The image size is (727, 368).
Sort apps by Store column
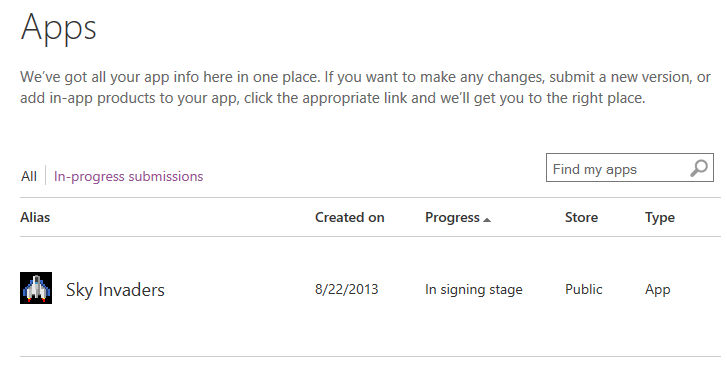click(x=581, y=217)
